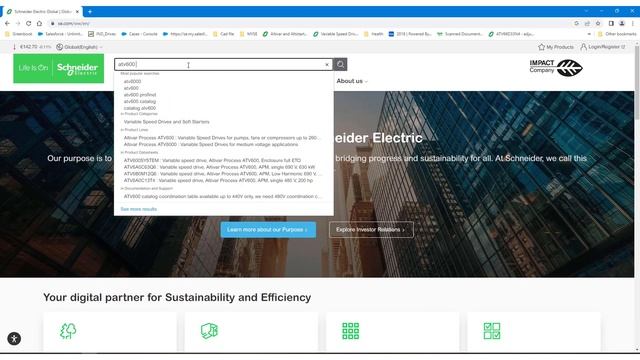Click the green trees sustainability icon

tap(68, 331)
